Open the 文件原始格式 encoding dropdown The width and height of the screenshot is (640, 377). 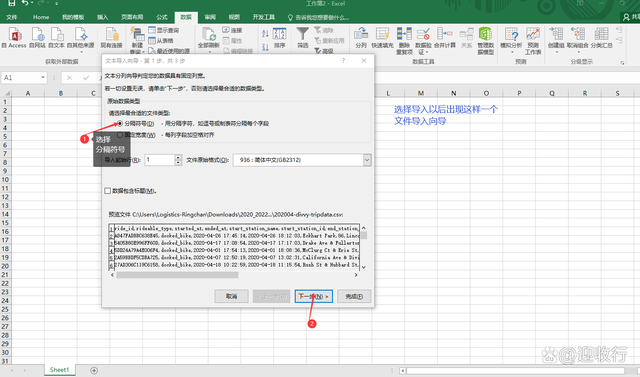367,160
